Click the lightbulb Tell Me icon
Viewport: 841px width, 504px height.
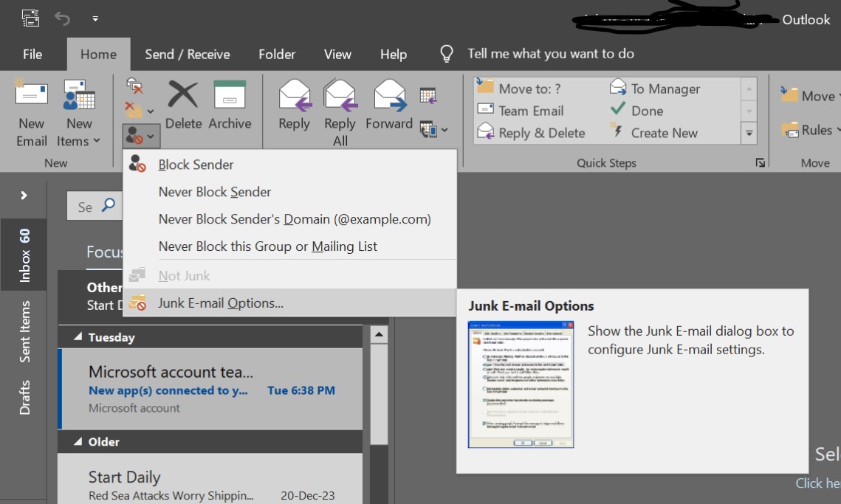point(446,54)
